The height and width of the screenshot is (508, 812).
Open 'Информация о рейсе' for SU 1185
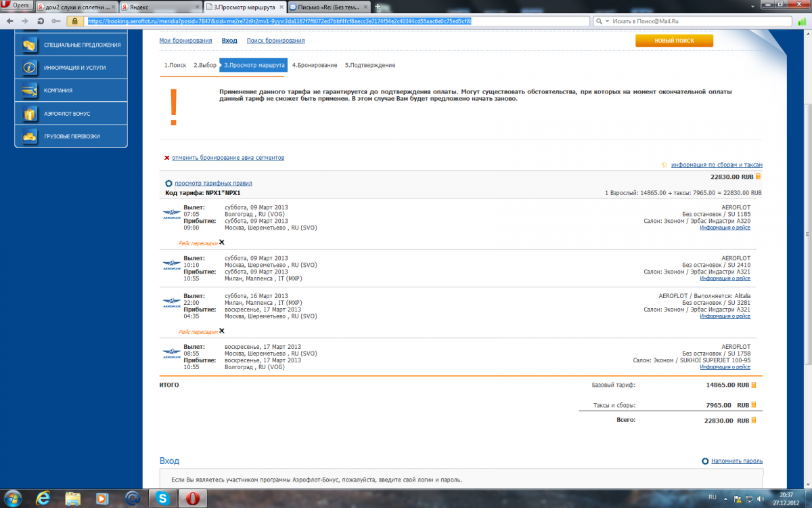[x=725, y=228]
